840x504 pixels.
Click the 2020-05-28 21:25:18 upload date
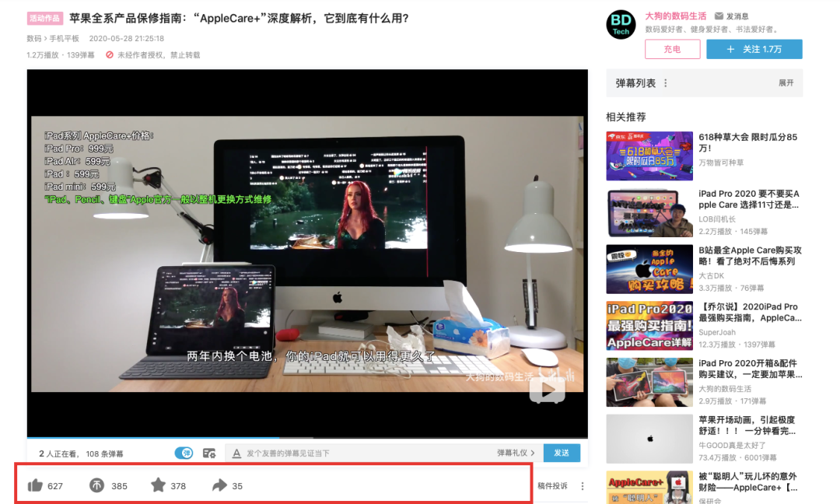pyautogui.click(x=127, y=39)
